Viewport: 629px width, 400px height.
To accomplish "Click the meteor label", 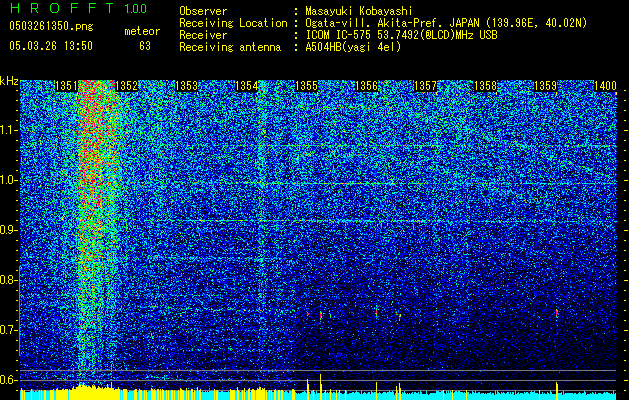I will tap(142, 31).
